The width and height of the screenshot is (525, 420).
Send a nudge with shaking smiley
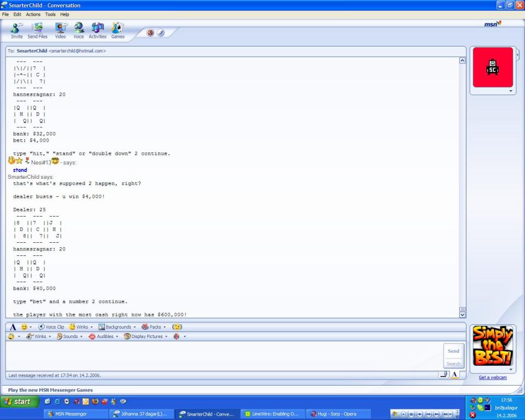pyautogui.click(x=177, y=327)
